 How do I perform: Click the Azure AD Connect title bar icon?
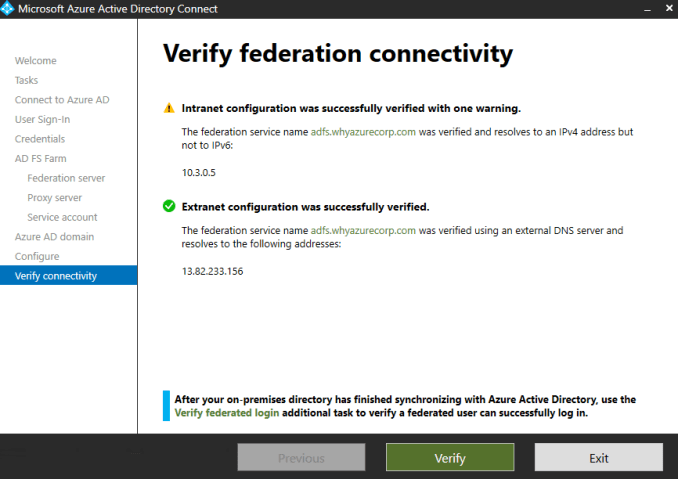[x=7, y=9]
